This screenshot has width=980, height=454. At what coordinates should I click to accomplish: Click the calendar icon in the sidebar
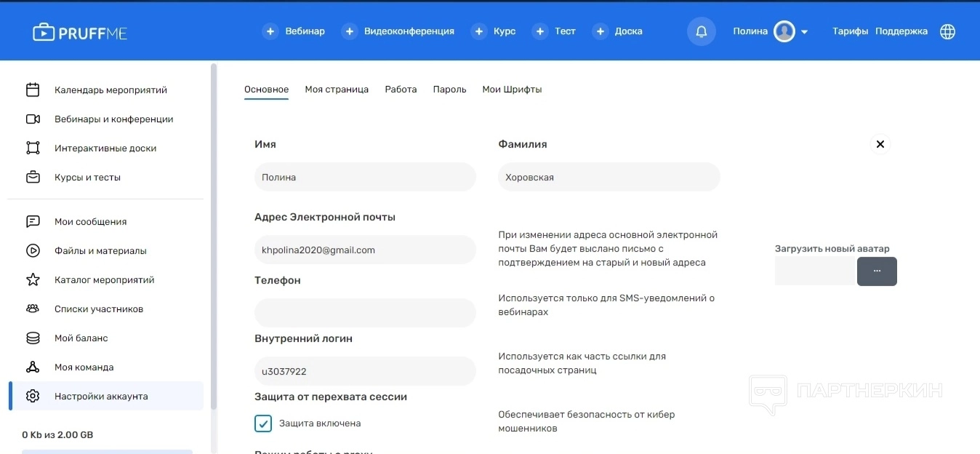coord(33,90)
